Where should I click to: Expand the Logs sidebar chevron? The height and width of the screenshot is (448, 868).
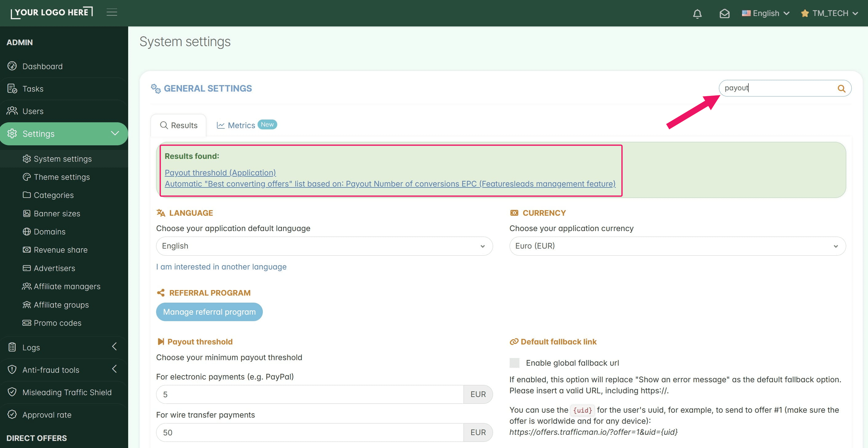pos(115,346)
